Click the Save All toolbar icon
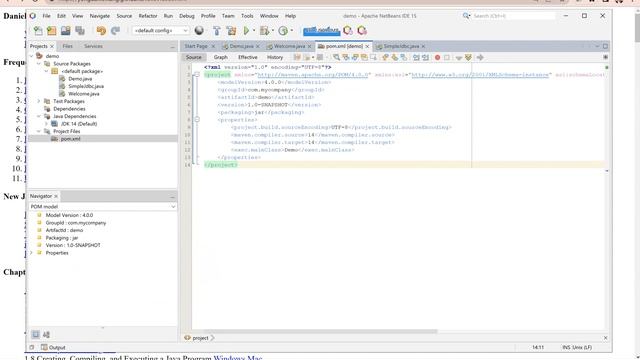Viewport: 640px width, 360px height. (x=80, y=31)
